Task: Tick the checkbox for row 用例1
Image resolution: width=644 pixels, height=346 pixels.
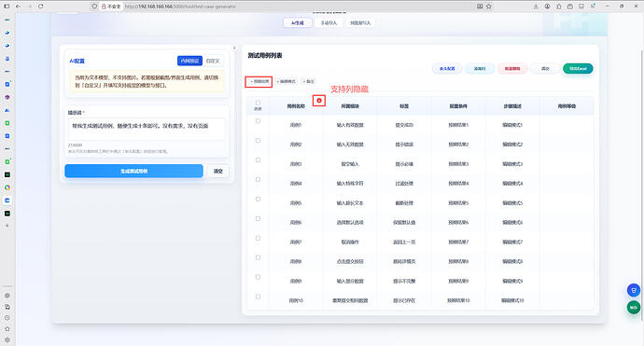Action: coord(258,121)
